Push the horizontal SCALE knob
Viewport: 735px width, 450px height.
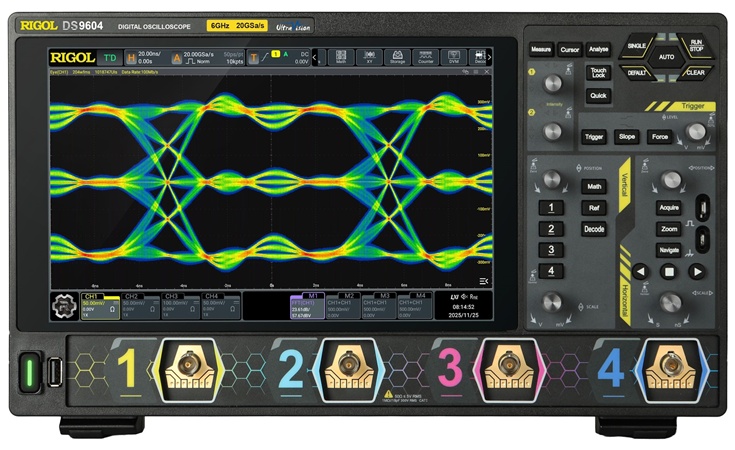point(671,303)
